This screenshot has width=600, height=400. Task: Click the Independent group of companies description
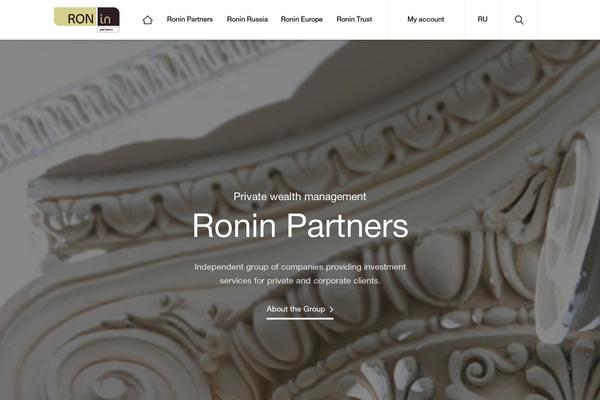point(300,274)
